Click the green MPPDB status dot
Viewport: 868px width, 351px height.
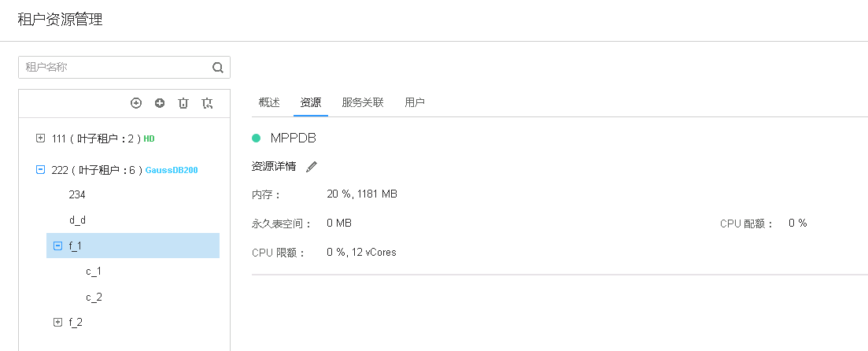coord(256,139)
